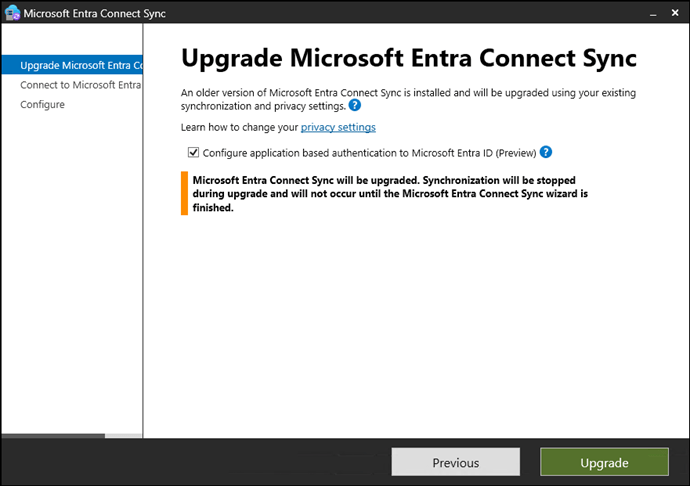Click the 'Learn how to change your' text
This screenshot has width=690, height=486.
pyautogui.click(x=239, y=127)
